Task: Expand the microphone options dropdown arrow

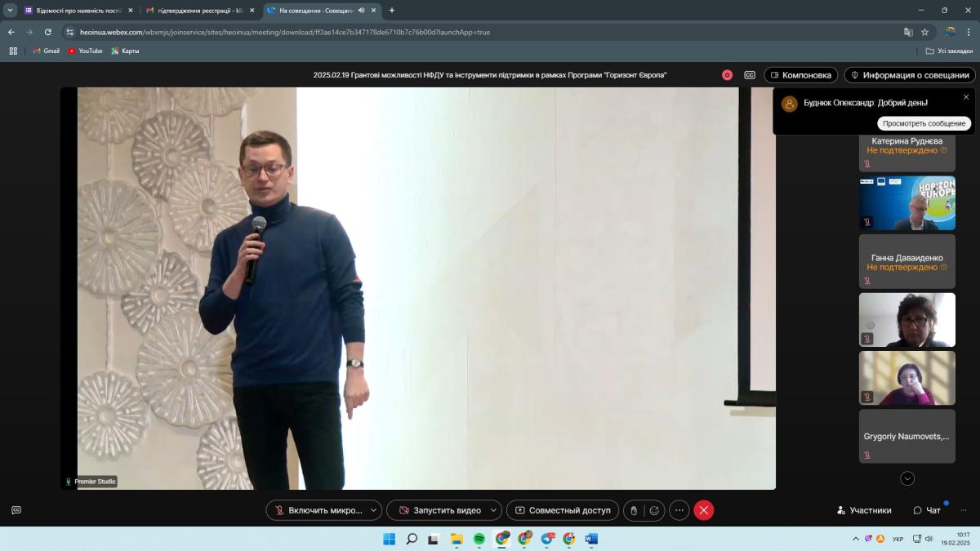Action: click(373, 510)
